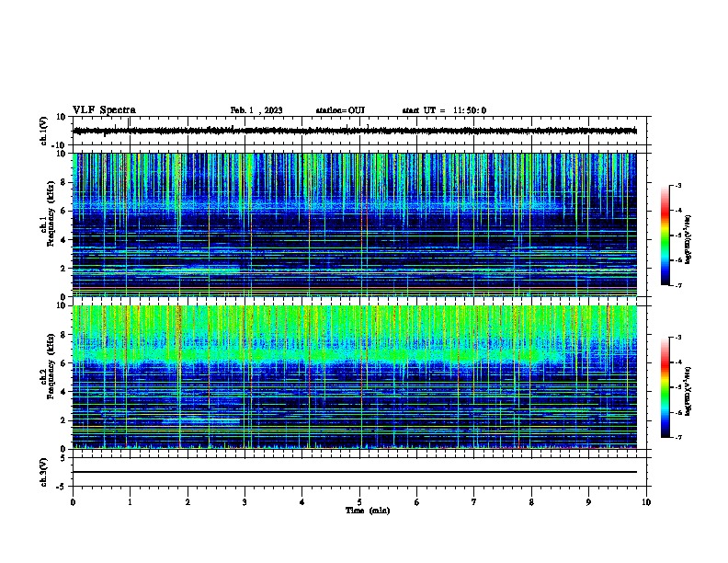
Task: Click the "-3" label on ch.1 colorbar
Action: coord(677,185)
